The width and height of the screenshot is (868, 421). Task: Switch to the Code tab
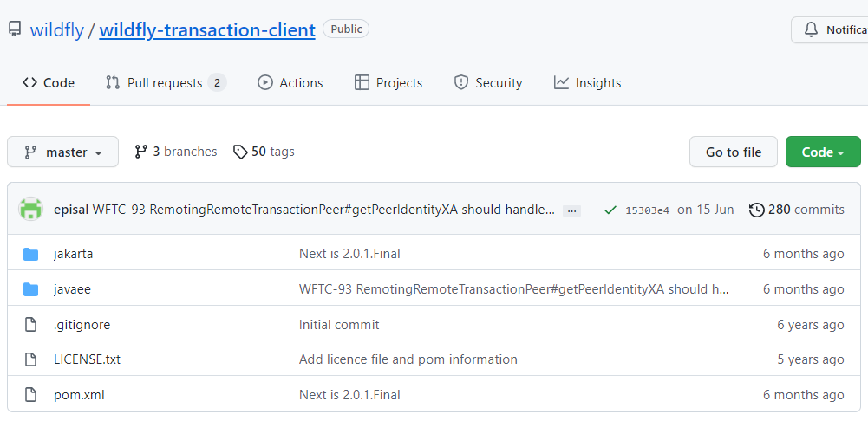(x=49, y=83)
